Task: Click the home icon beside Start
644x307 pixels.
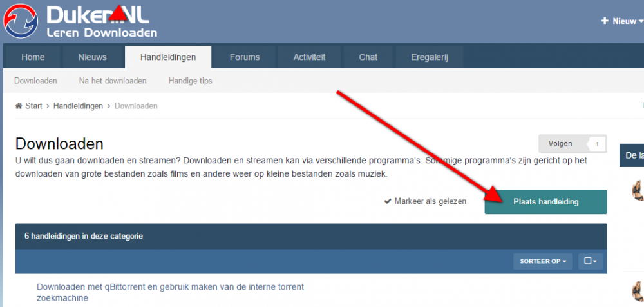Action: point(19,106)
